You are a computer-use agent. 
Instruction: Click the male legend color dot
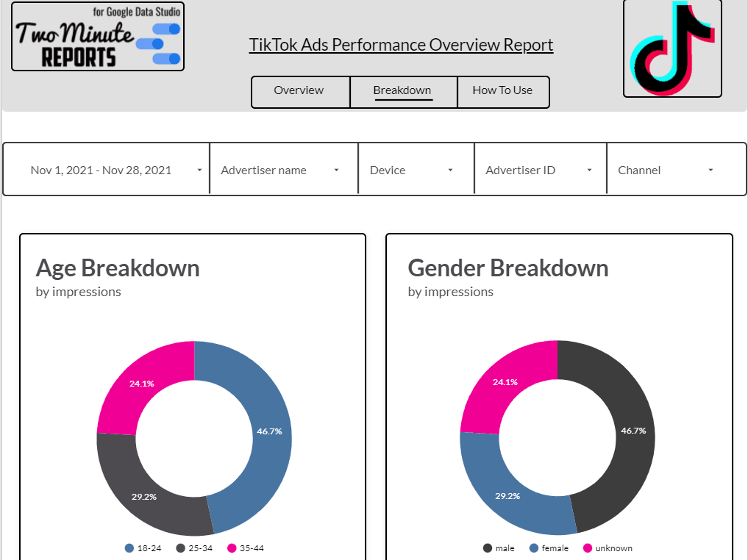point(488,548)
